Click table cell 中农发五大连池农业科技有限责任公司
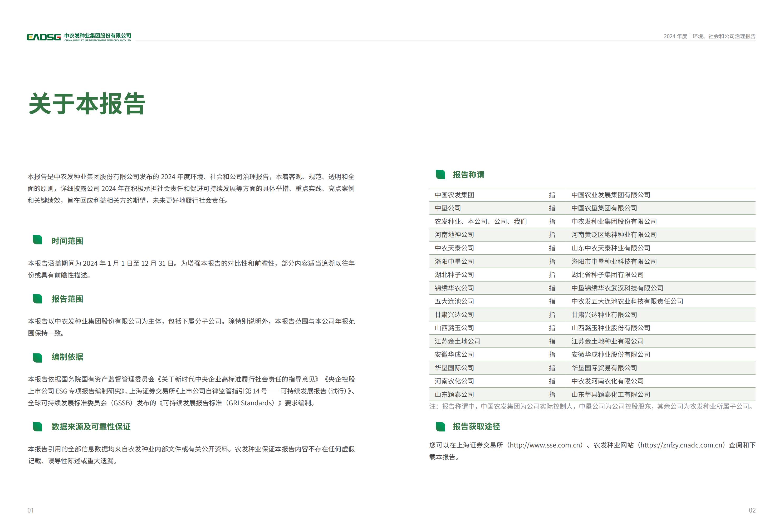The image size is (784, 532). (x=628, y=301)
